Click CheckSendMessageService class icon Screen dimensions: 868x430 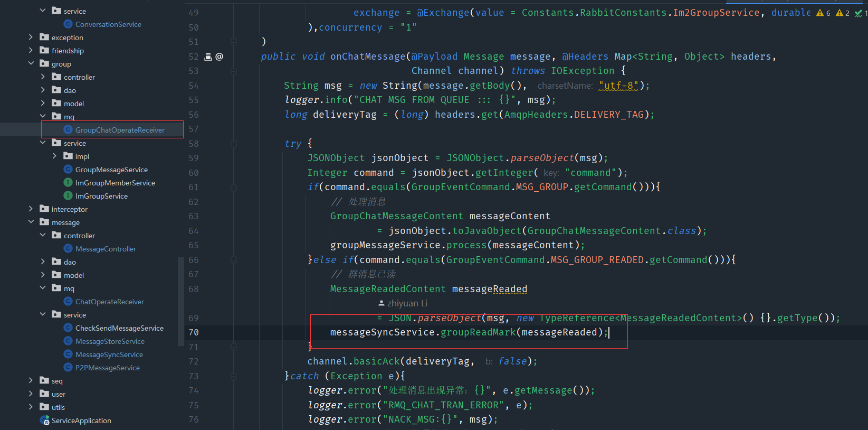tap(68, 328)
